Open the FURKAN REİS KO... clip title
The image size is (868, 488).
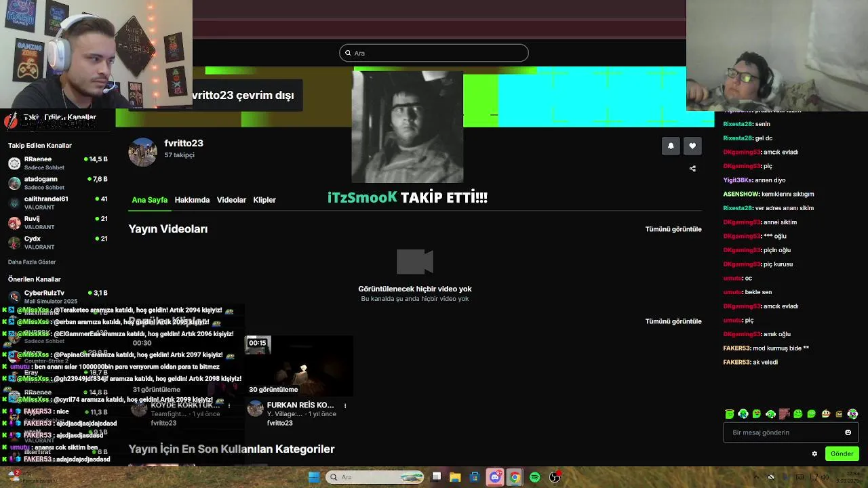pyautogui.click(x=300, y=405)
